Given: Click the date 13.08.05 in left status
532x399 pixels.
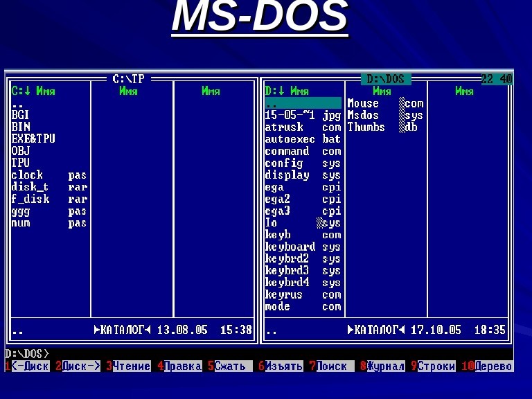Looking at the screenshot, I should (182, 330).
